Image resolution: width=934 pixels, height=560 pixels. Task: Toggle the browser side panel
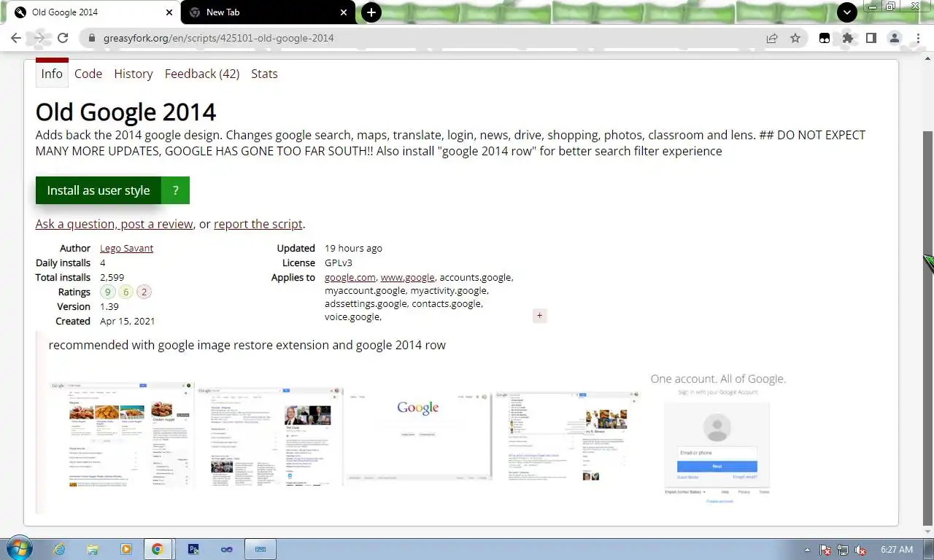[871, 38]
